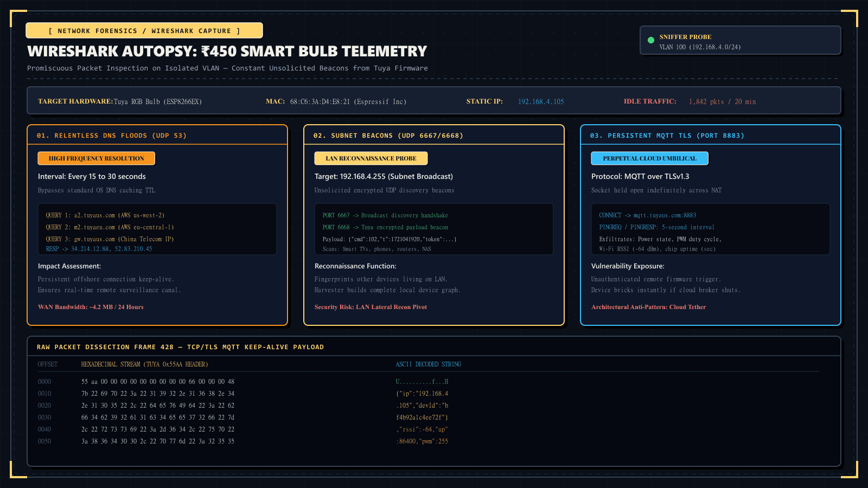This screenshot has width=868, height=488.
Task: Select the HIGH FREQUENCY RESOLUTION tag
Action: [97, 158]
